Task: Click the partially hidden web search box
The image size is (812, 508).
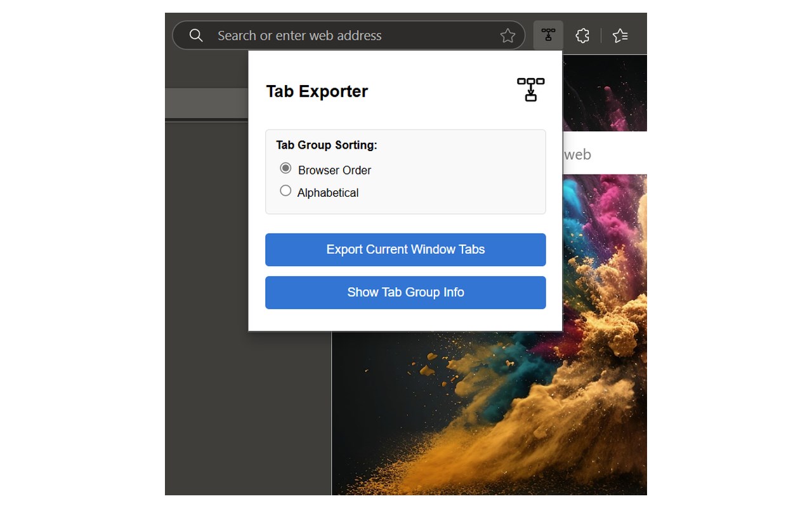Action: [605, 154]
